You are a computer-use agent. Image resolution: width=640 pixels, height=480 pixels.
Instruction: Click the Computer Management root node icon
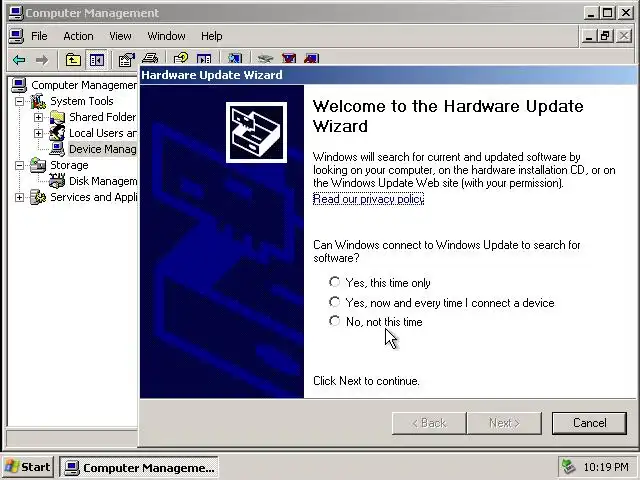click(x=19, y=85)
